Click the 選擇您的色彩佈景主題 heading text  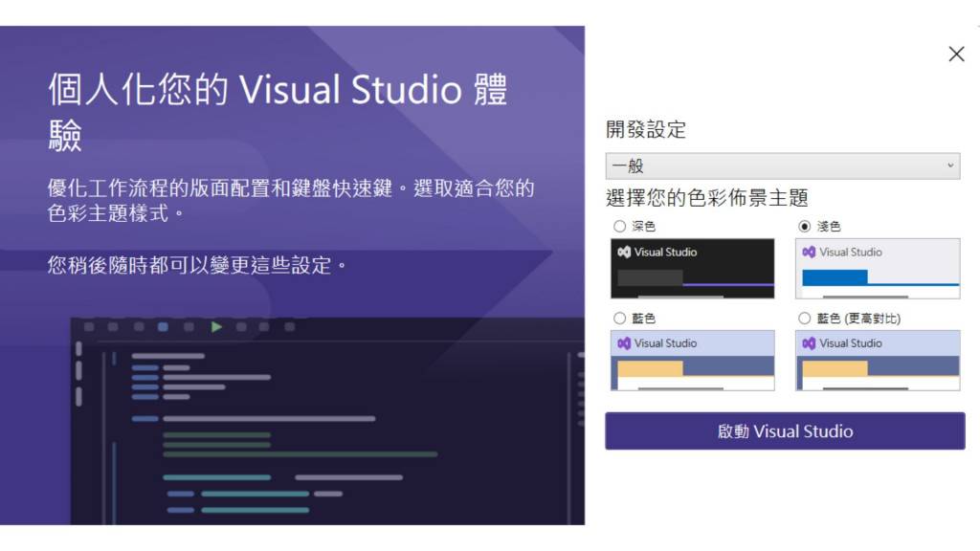[707, 198]
